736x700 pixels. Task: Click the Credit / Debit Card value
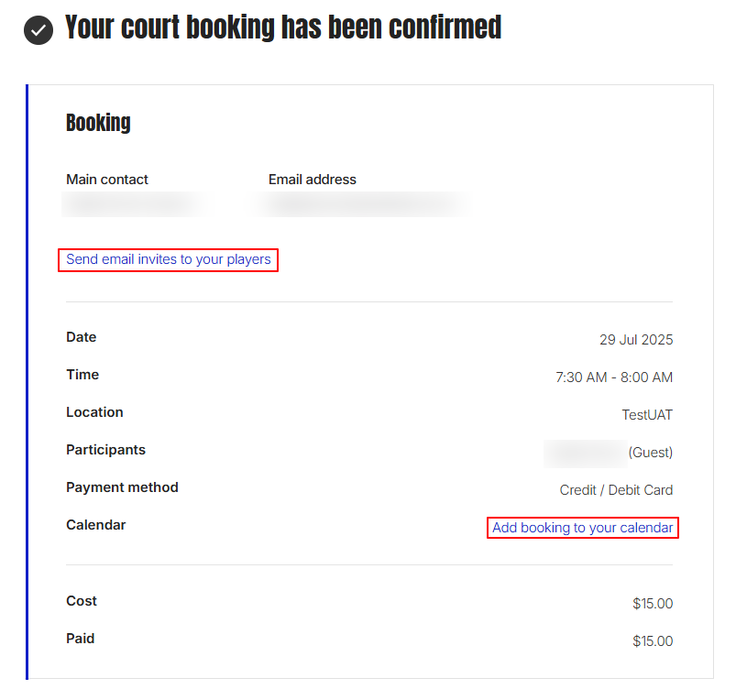pos(616,490)
